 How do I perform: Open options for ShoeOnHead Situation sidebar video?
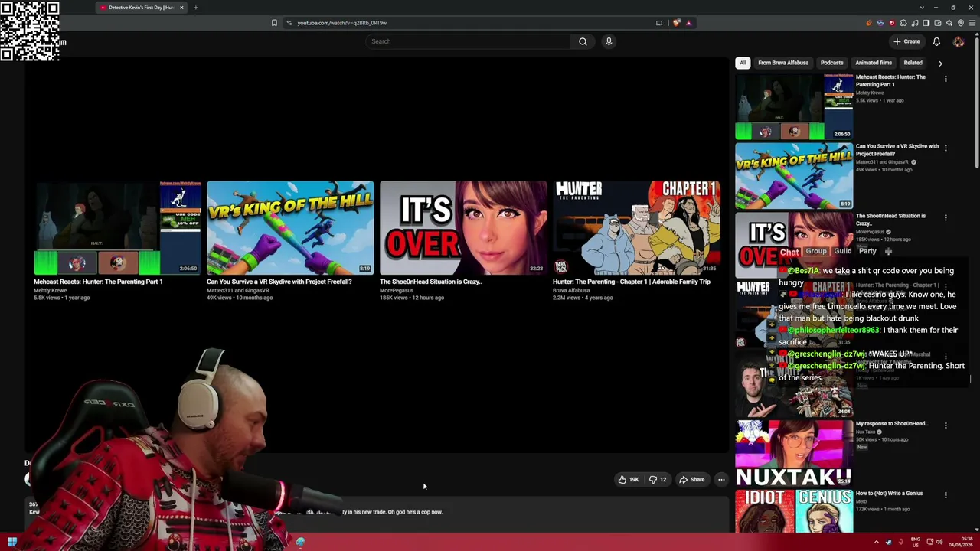click(946, 217)
